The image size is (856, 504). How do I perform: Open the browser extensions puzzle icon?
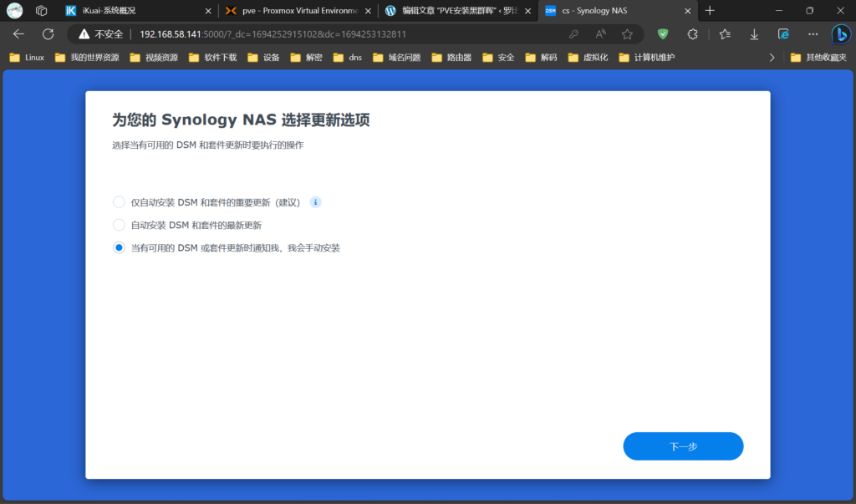(692, 34)
